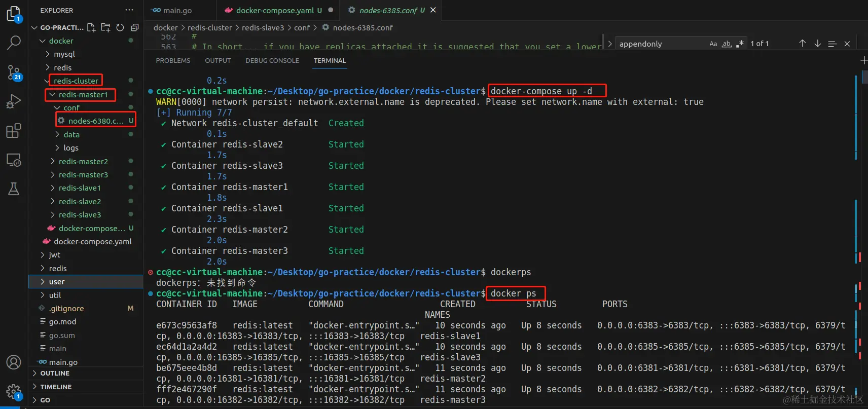The width and height of the screenshot is (868, 409).
Task: Click the redis-cluster breadcrumb segment
Action: (x=209, y=27)
